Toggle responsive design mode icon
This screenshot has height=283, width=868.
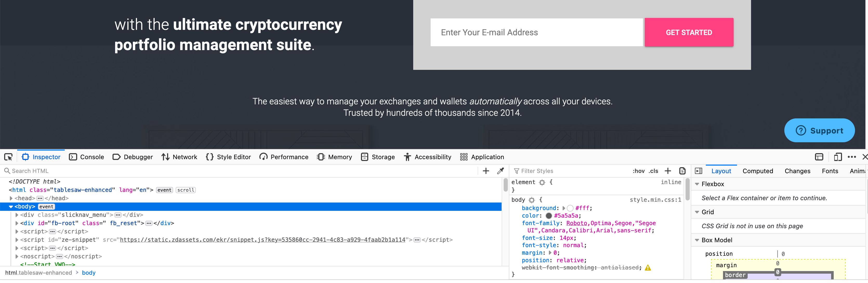[x=838, y=157]
